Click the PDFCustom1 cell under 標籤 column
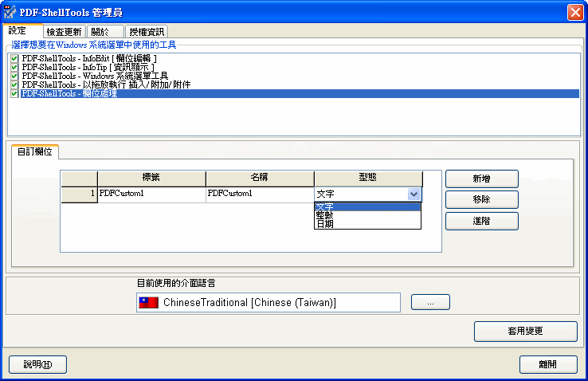 pos(151,194)
